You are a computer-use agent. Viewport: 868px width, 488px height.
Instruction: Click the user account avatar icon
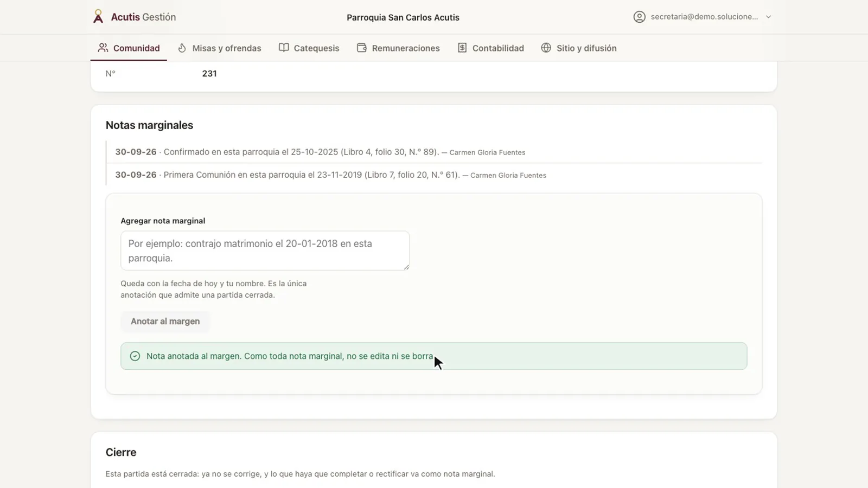click(x=640, y=17)
